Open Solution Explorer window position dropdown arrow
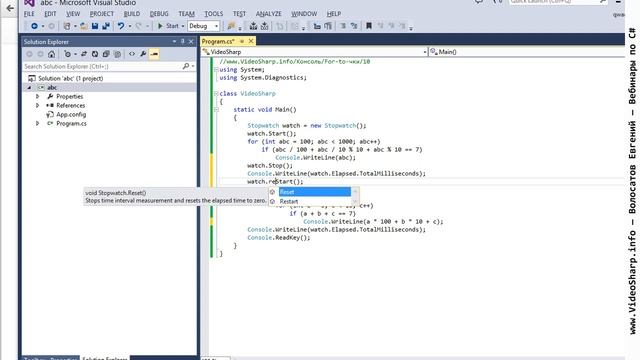 click(x=174, y=42)
